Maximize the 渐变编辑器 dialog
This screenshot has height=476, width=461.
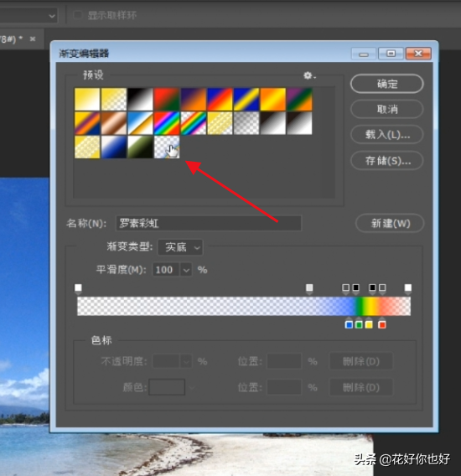pos(391,54)
